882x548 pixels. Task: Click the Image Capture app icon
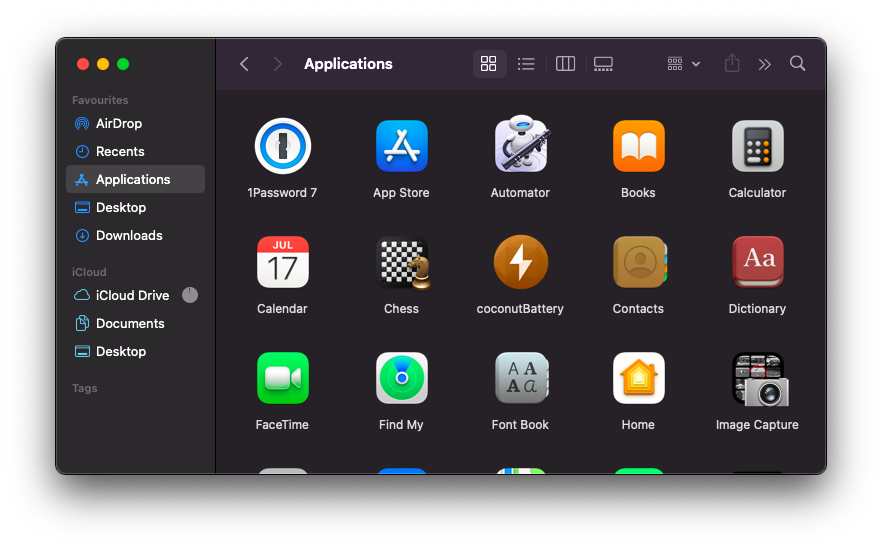coord(760,379)
